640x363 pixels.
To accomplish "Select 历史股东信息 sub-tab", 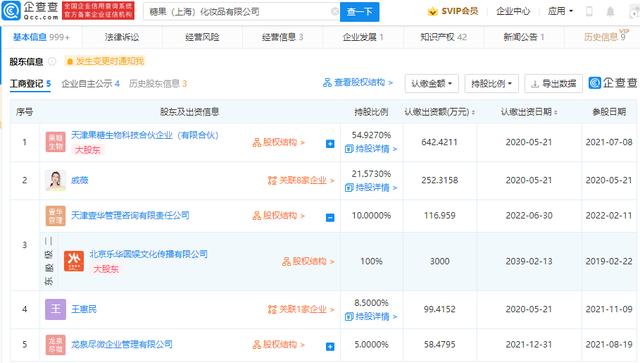I will tap(158, 84).
